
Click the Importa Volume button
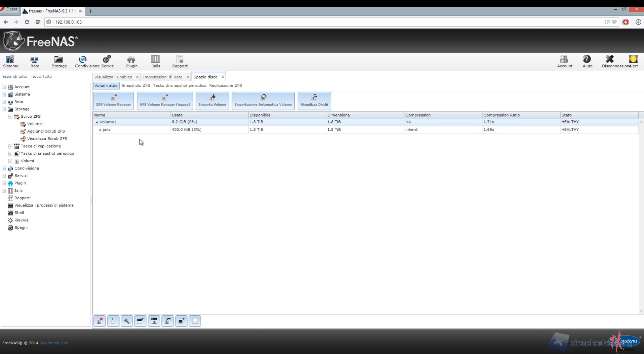tap(212, 101)
